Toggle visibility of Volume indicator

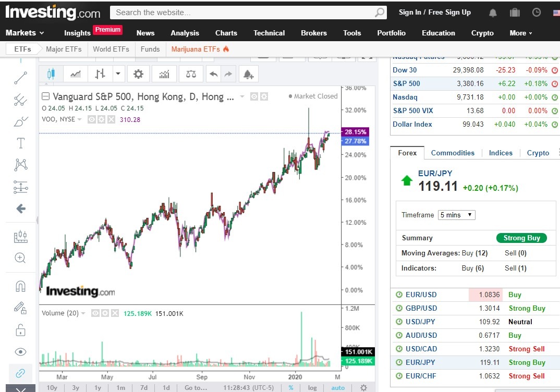(x=95, y=313)
